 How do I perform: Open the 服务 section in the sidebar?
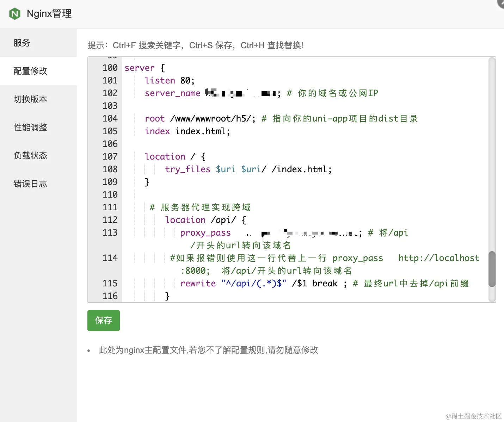coord(22,43)
